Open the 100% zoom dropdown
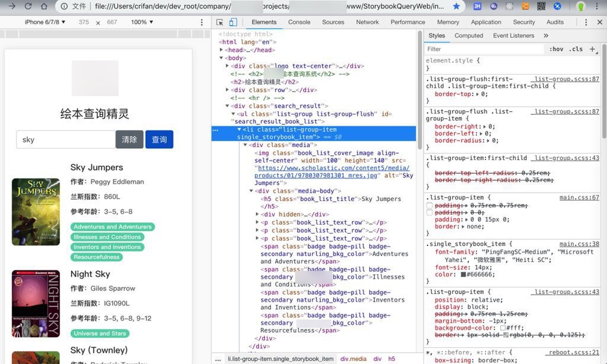 [x=142, y=22]
